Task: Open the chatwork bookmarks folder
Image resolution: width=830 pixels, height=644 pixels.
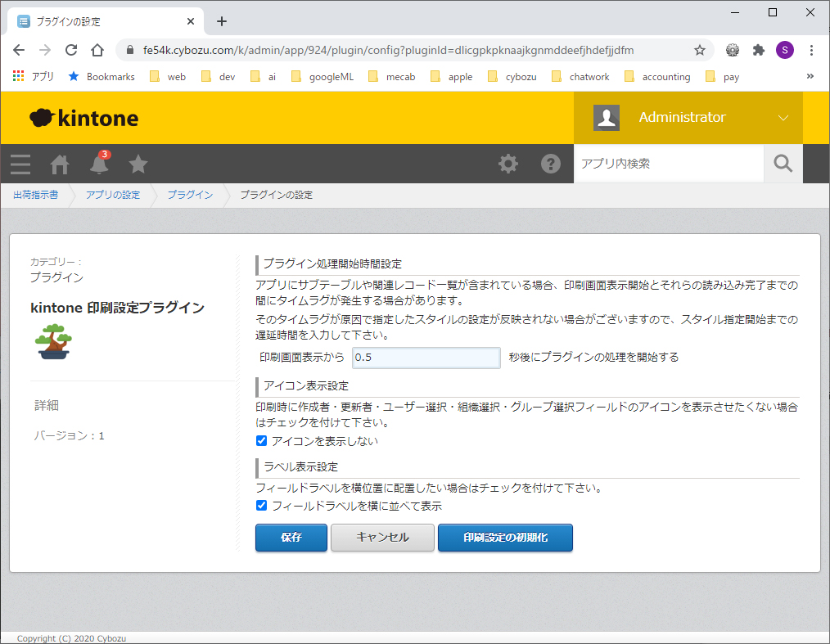Action: point(580,77)
